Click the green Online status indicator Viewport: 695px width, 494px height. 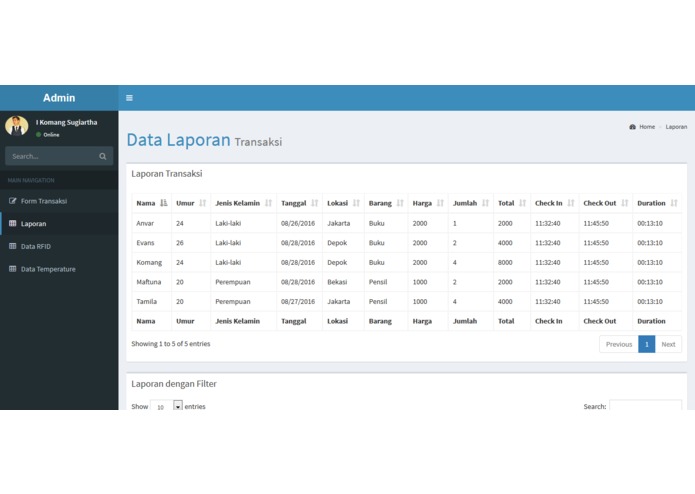pos(39,135)
